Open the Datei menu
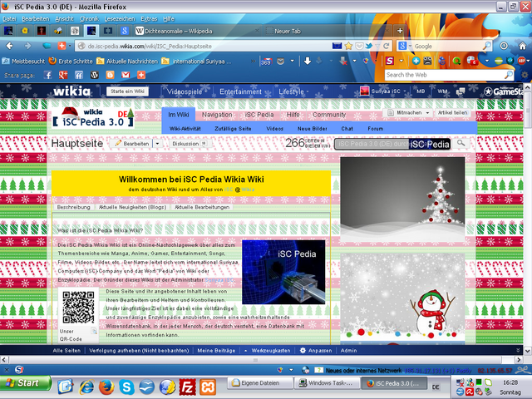This screenshot has height=399, width=532. (9, 19)
